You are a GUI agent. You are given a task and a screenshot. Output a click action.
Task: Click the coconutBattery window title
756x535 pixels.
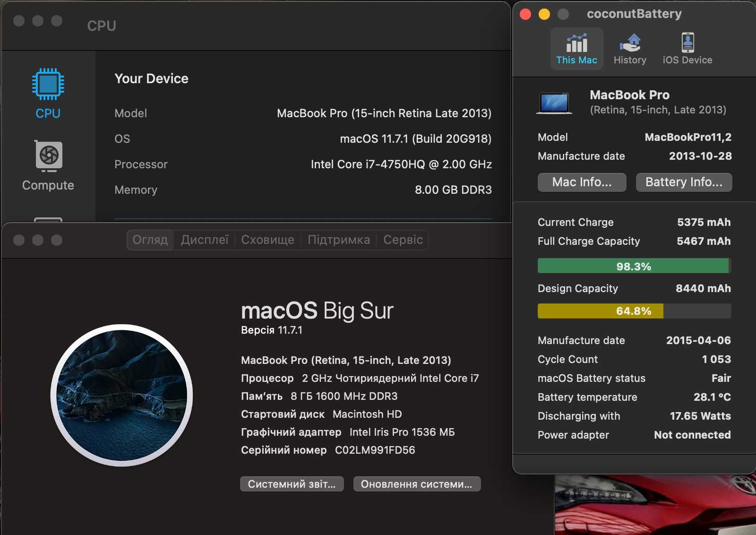pyautogui.click(x=634, y=14)
